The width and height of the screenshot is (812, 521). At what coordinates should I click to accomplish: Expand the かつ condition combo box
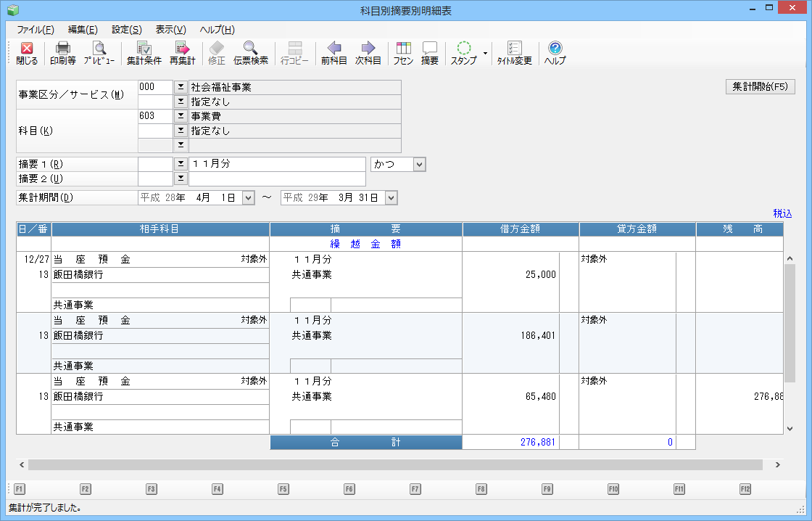click(418, 165)
